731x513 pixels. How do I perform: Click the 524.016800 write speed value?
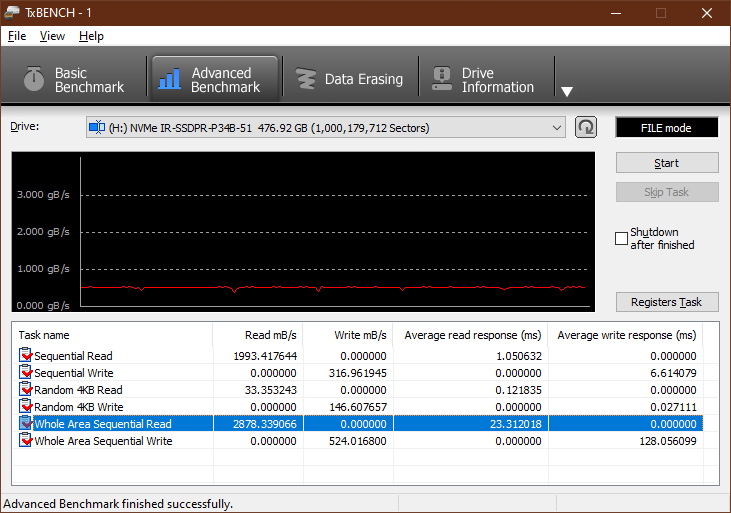pos(358,441)
